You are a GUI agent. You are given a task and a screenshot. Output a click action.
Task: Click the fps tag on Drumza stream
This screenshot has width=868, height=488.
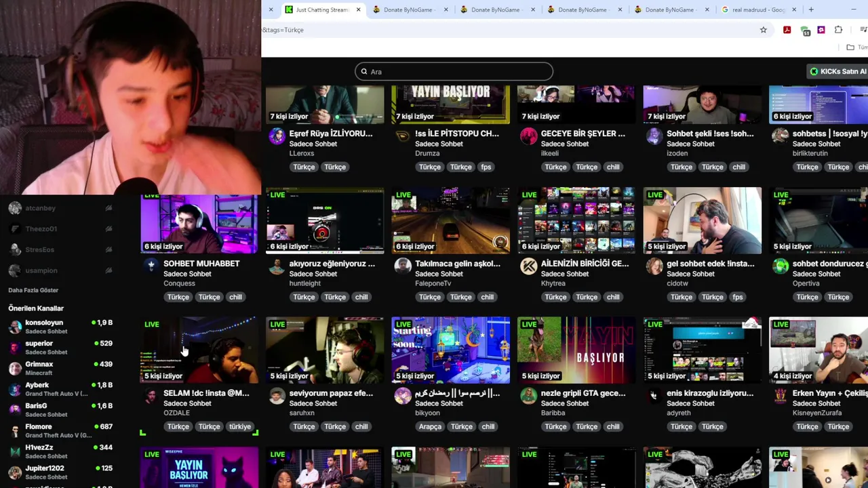coord(486,167)
